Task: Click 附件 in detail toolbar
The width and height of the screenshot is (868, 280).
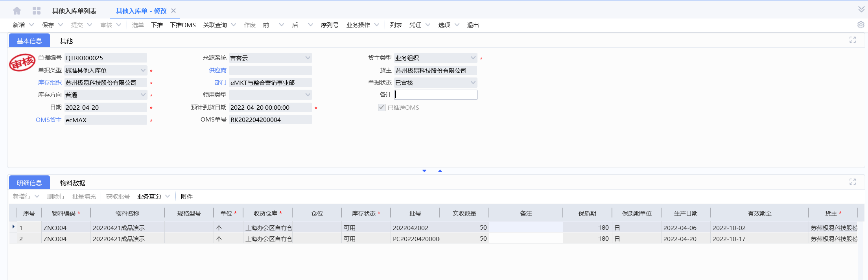Action: 187,196
